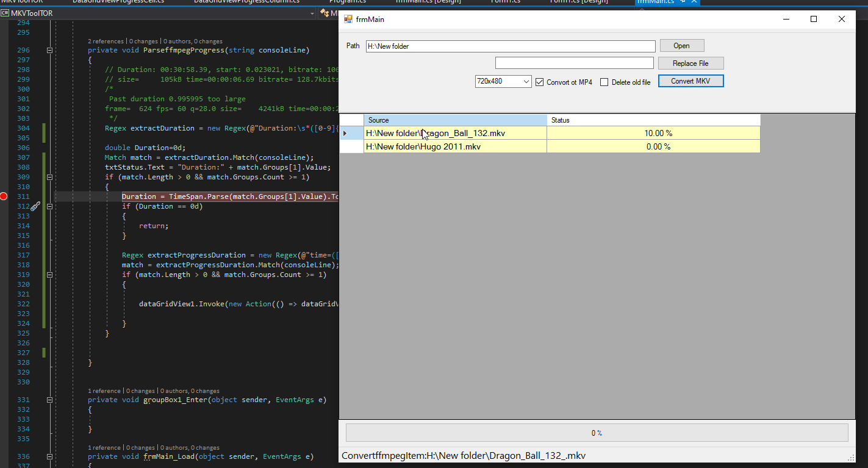Open the MKVToolTOR project navigation dropdown

tap(312, 13)
